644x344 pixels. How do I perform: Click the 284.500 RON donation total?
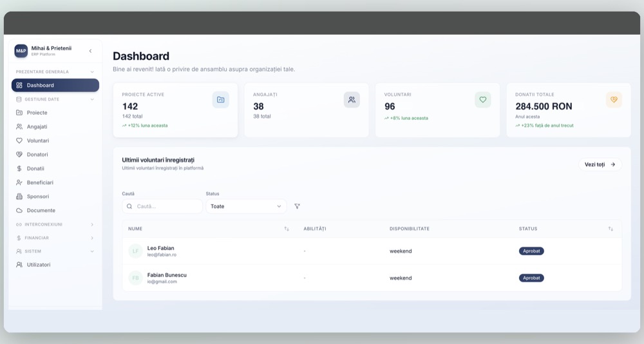(x=544, y=106)
